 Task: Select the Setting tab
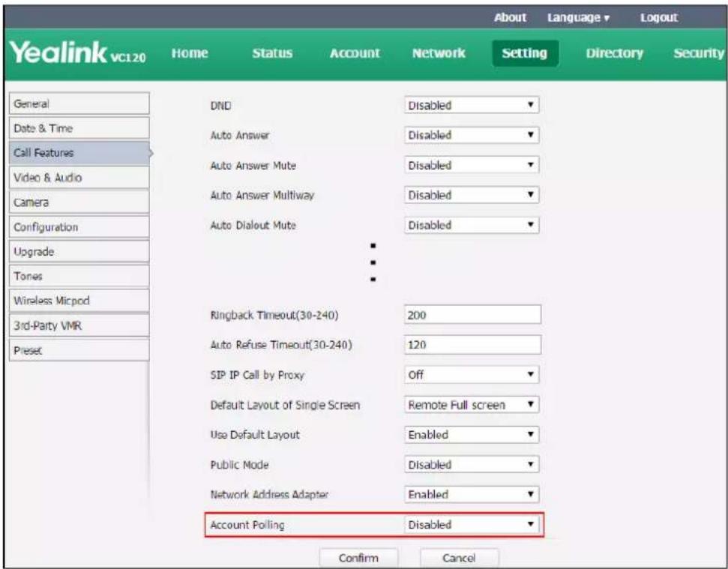click(525, 53)
